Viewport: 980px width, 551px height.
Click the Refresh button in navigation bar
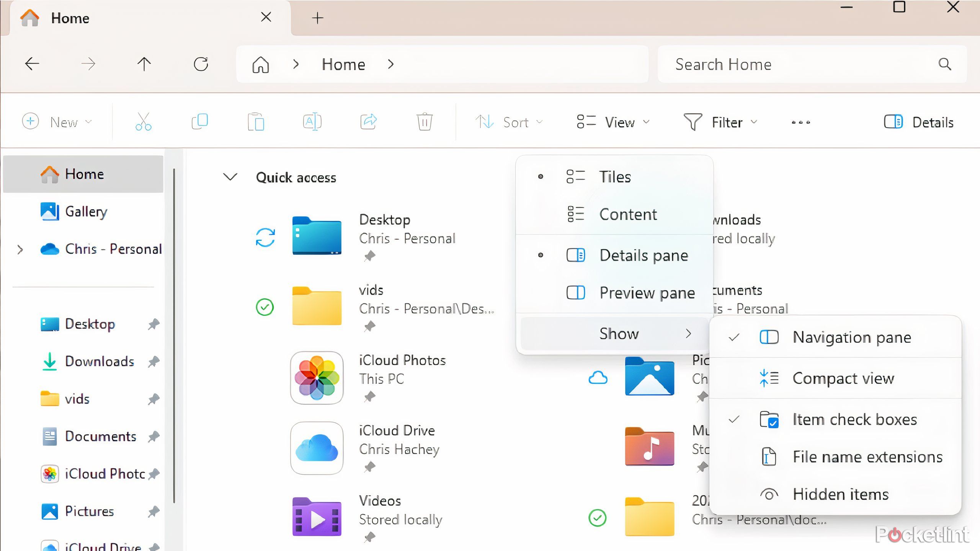click(201, 64)
